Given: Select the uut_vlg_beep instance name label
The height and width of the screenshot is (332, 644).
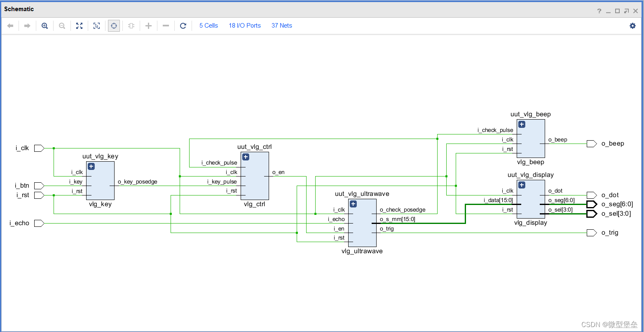Looking at the screenshot, I should pos(531,114).
